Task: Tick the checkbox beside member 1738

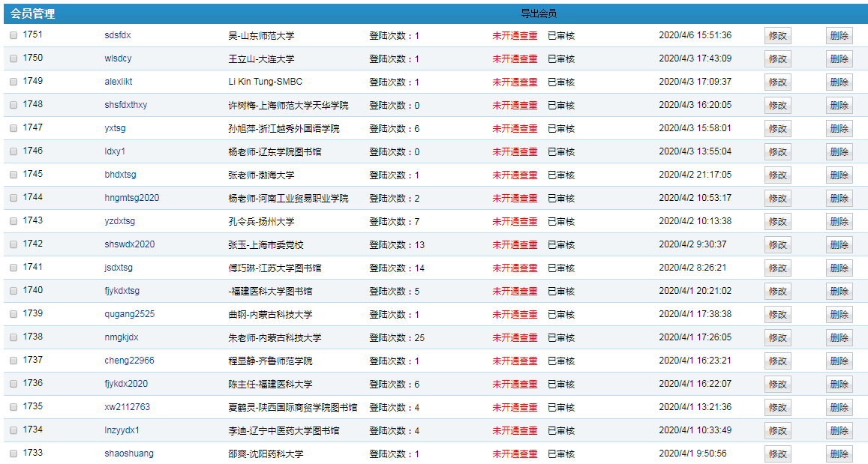Action: click(x=14, y=337)
